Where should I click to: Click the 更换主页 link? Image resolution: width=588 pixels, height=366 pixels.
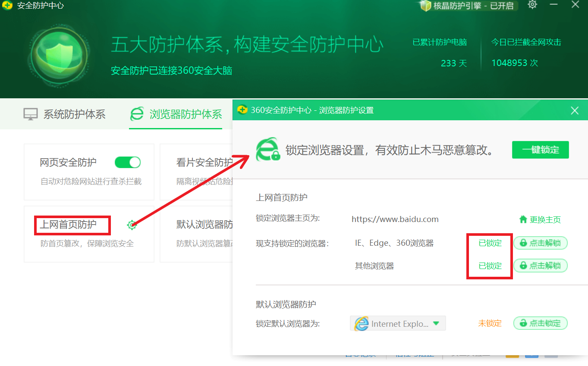tap(545, 219)
